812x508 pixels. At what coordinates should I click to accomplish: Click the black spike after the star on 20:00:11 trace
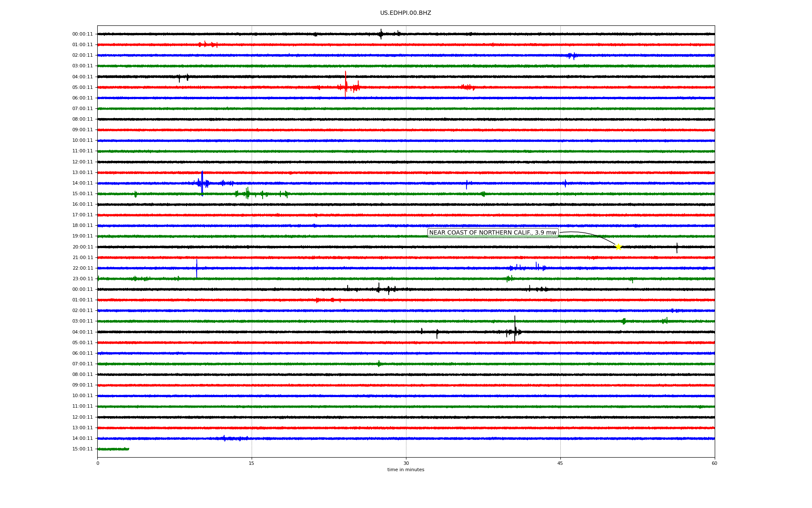[x=677, y=248]
